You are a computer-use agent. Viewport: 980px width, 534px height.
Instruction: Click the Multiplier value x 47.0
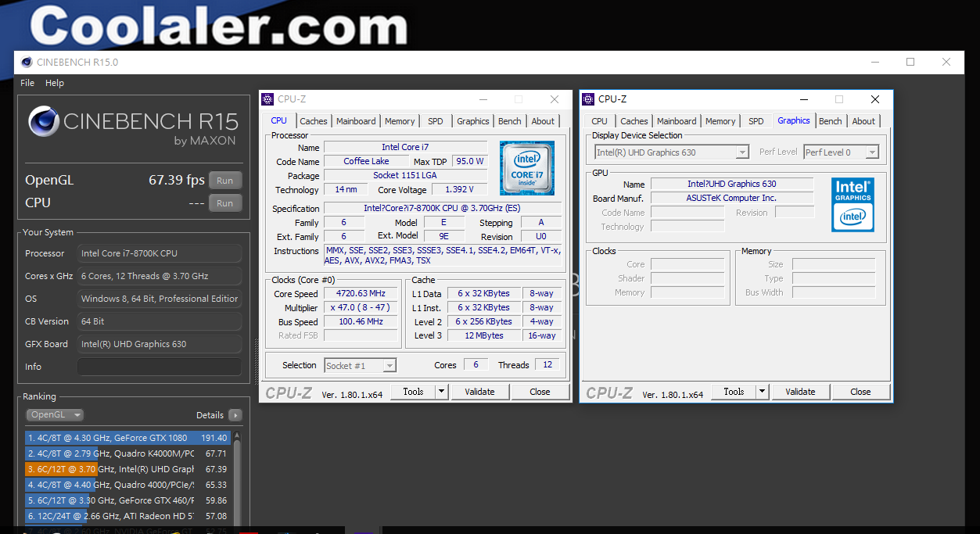pyautogui.click(x=361, y=308)
